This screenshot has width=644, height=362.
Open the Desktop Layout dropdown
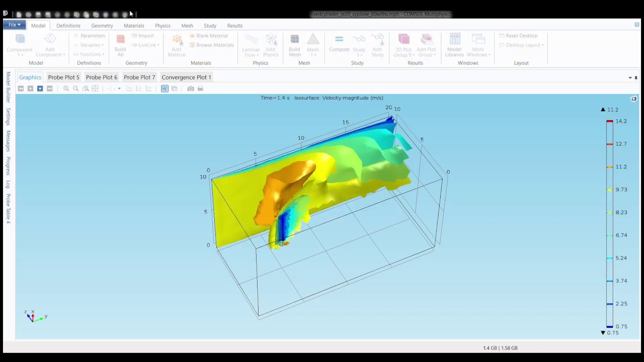[x=521, y=45]
